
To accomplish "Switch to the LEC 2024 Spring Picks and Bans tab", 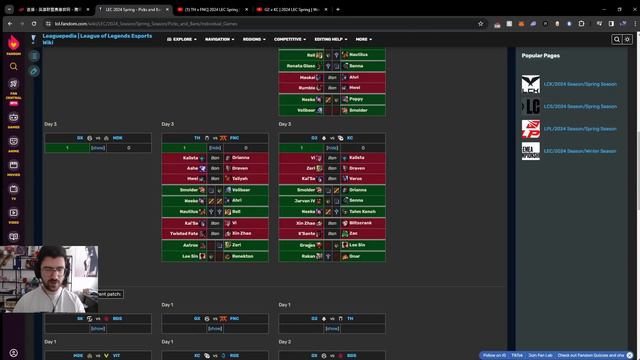I will [x=134, y=9].
